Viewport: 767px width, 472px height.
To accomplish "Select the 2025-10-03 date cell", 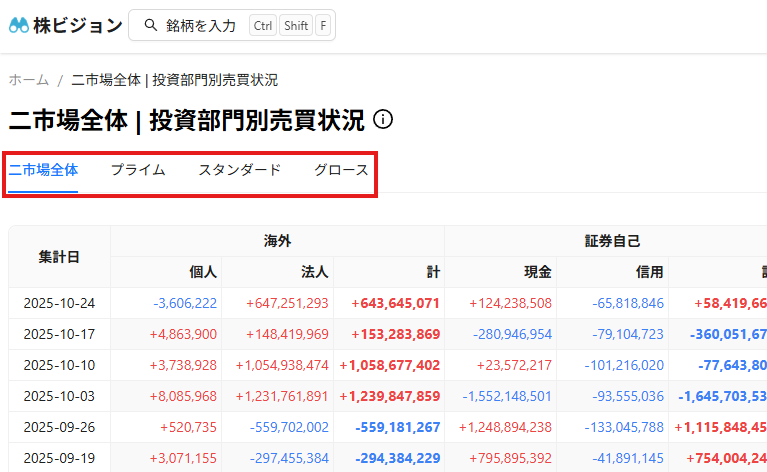I will coord(59,396).
